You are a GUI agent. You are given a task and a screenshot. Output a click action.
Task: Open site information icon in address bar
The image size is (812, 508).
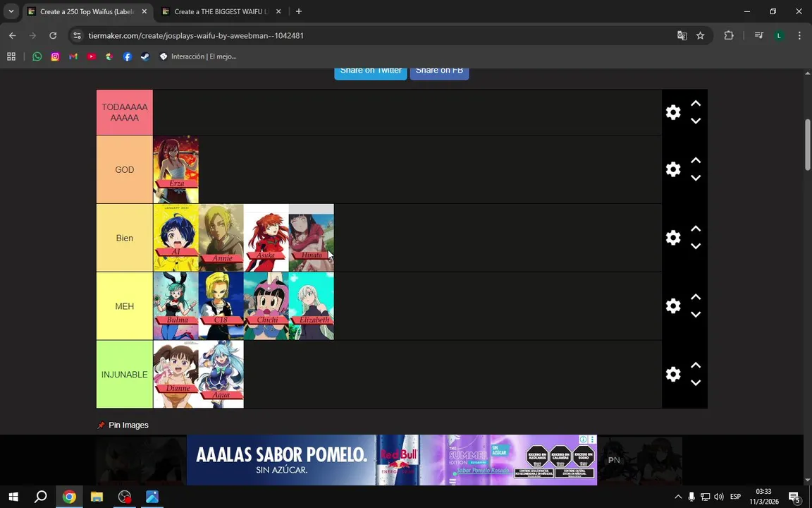click(x=77, y=36)
